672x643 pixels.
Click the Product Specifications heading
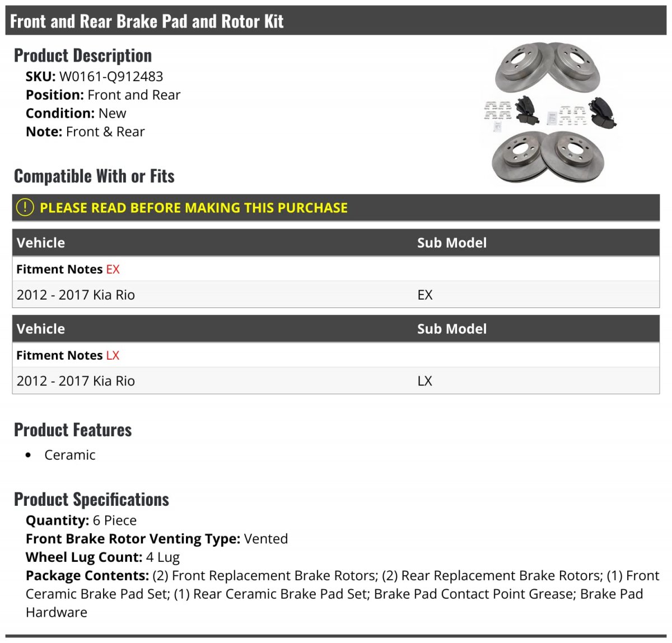point(92,499)
